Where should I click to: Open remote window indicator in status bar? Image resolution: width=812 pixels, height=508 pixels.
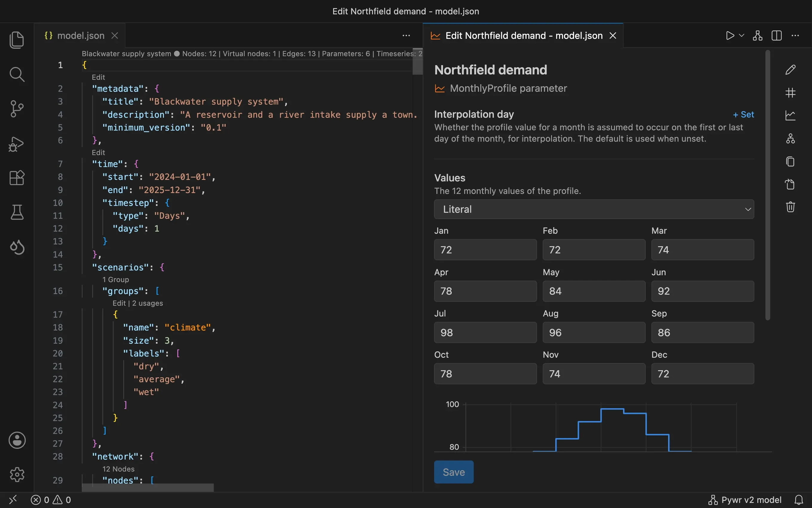click(13, 500)
